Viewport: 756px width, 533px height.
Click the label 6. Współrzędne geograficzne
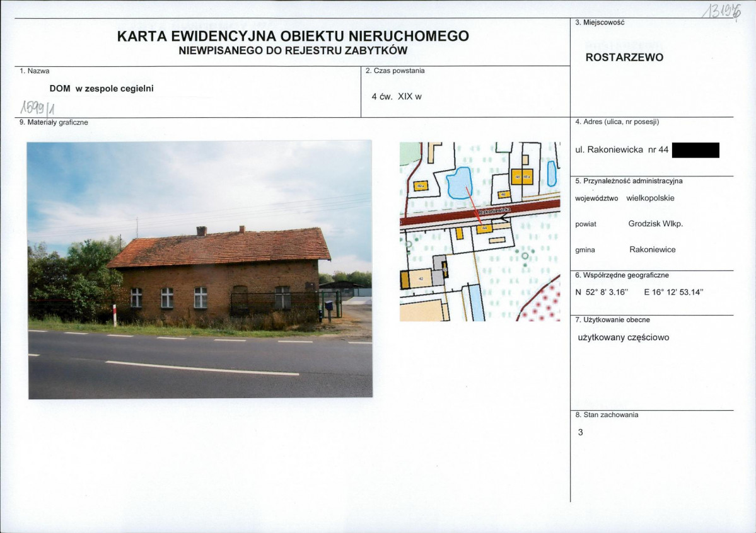point(622,275)
